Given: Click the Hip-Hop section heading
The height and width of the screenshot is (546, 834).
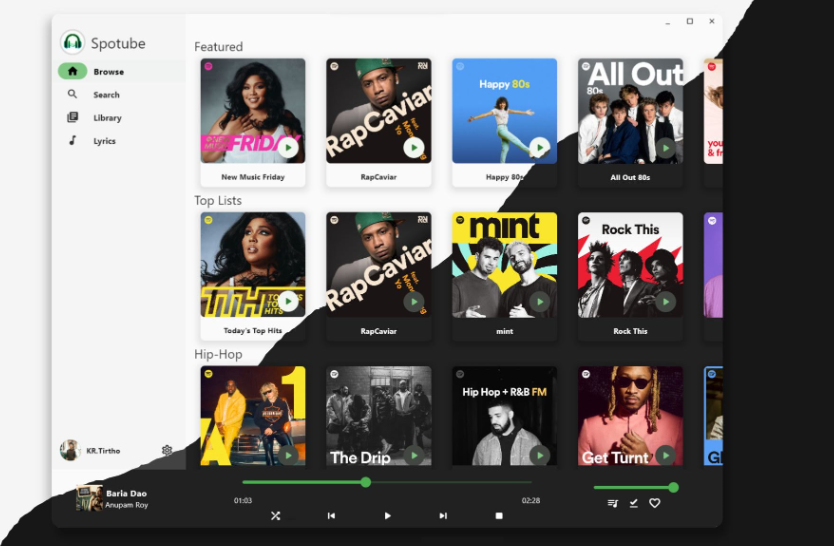Looking at the screenshot, I should [x=218, y=354].
